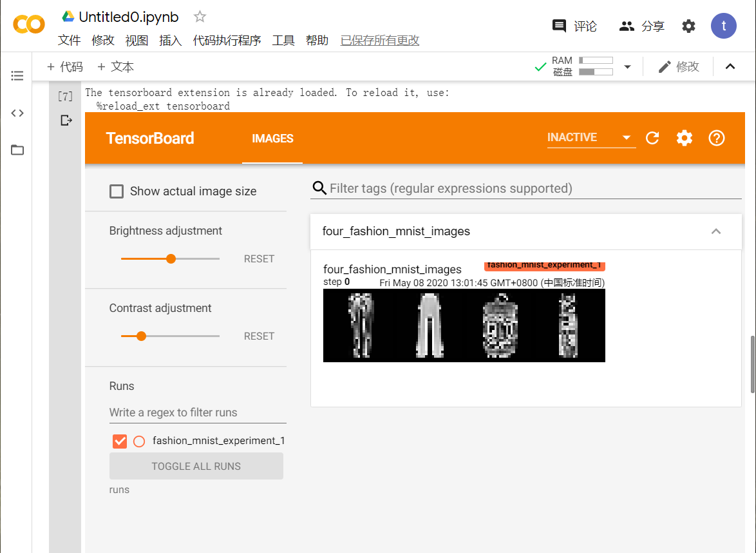Open the 帮助 menu
This screenshot has height=553, width=756.
point(317,41)
